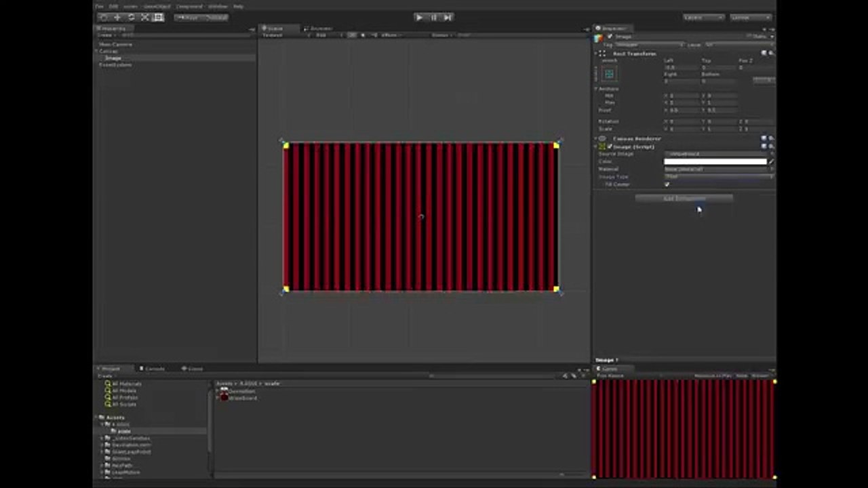Click the color eyedropper icon
The image size is (868, 488).
click(x=771, y=162)
